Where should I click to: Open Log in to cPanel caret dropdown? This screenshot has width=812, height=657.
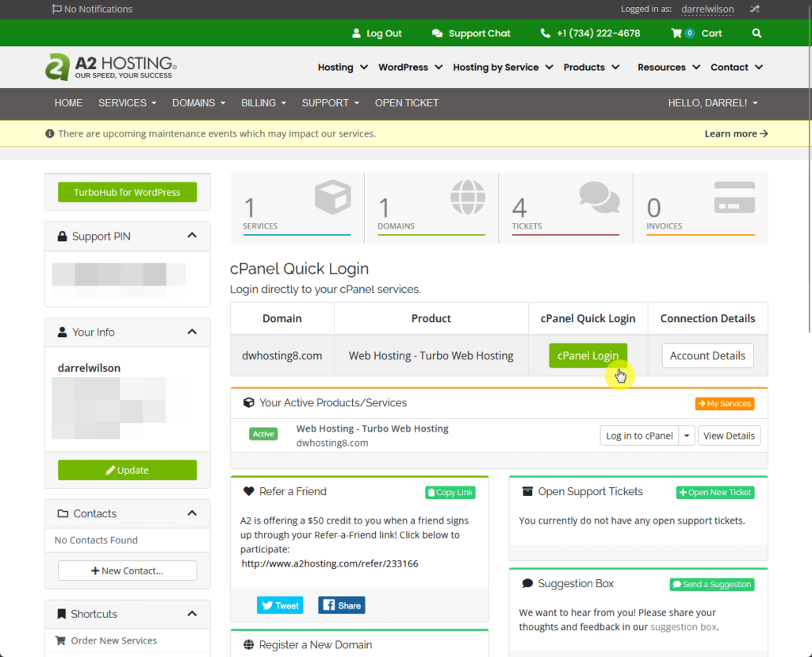pos(687,436)
